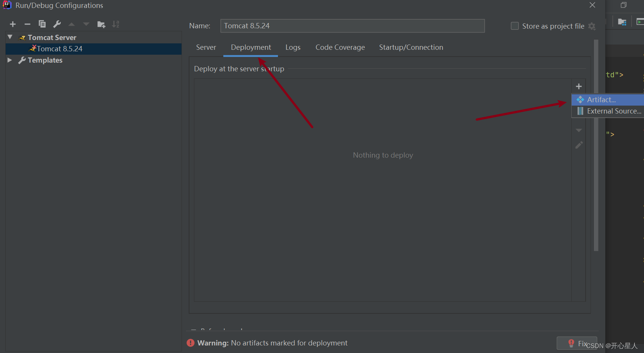Select the Tomcat Server group row
The height and width of the screenshot is (353, 644).
point(93,37)
